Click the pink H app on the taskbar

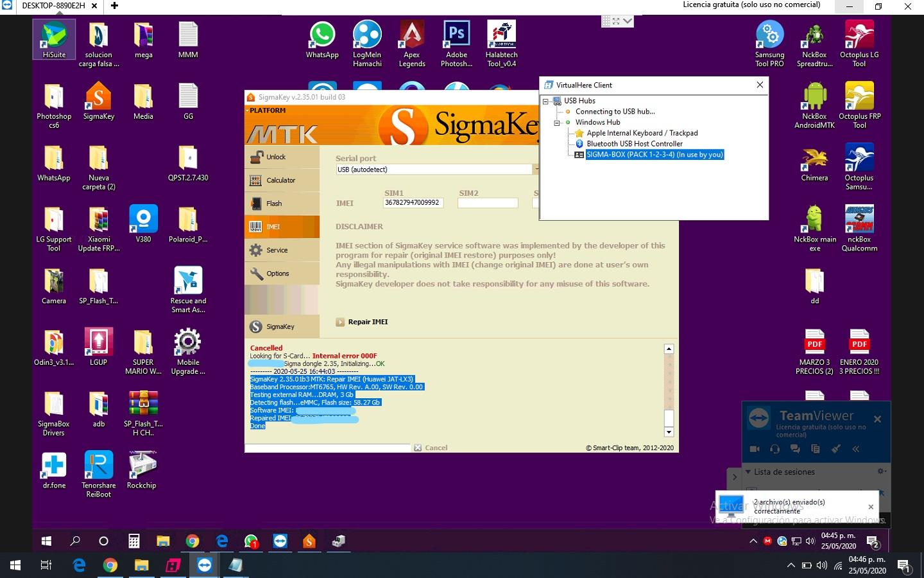tap(173, 565)
